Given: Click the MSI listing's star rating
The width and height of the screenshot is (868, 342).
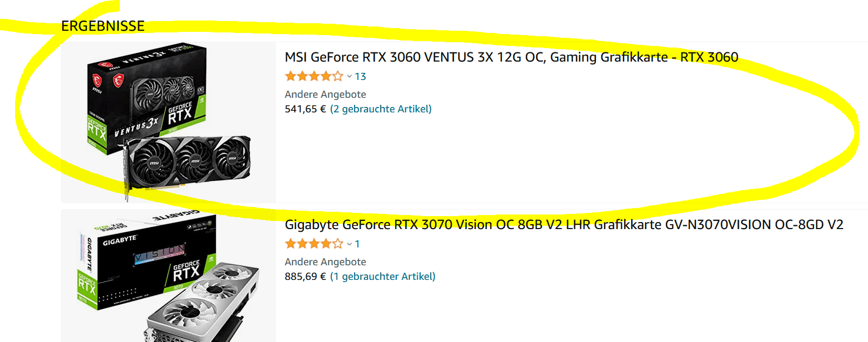Looking at the screenshot, I should pyautogui.click(x=314, y=76).
